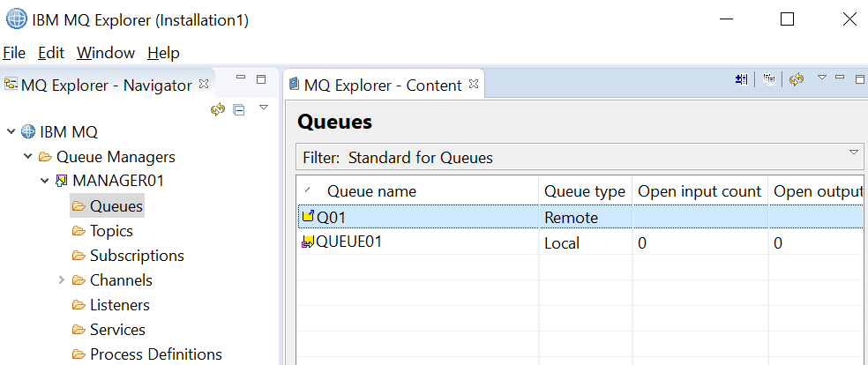Click the Collapse All icon in Navigator
Image resolution: width=868 pixels, height=365 pixels.
[x=238, y=110]
